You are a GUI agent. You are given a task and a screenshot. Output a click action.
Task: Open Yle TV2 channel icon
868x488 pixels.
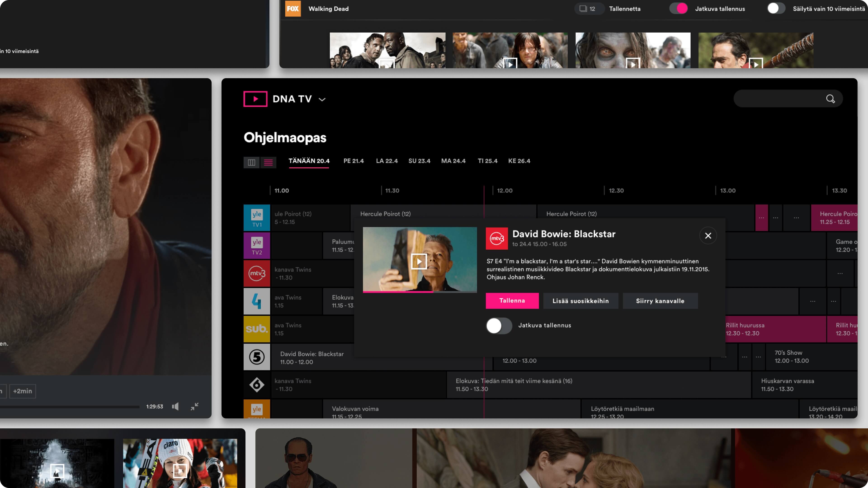pyautogui.click(x=257, y=246)
